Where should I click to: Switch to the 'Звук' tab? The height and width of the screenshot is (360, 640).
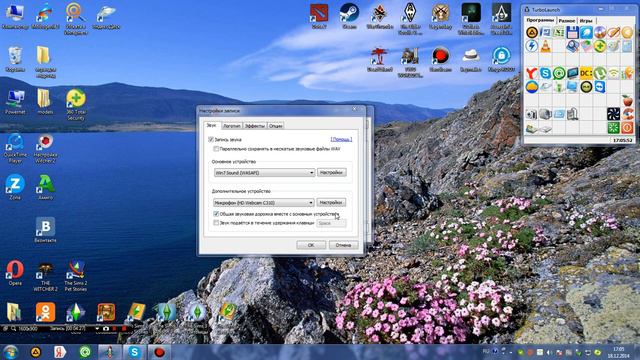(211, 125)
